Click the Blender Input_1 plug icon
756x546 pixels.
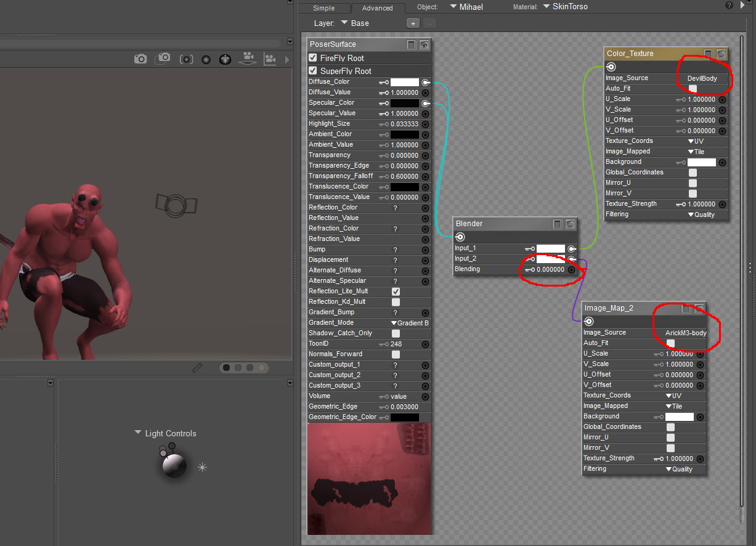tap(571, 248)
